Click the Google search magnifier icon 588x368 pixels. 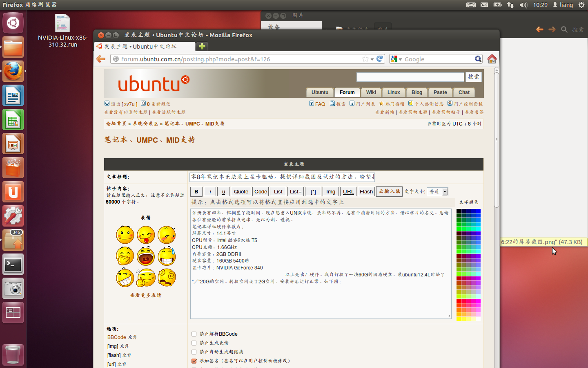click(478, 59)
